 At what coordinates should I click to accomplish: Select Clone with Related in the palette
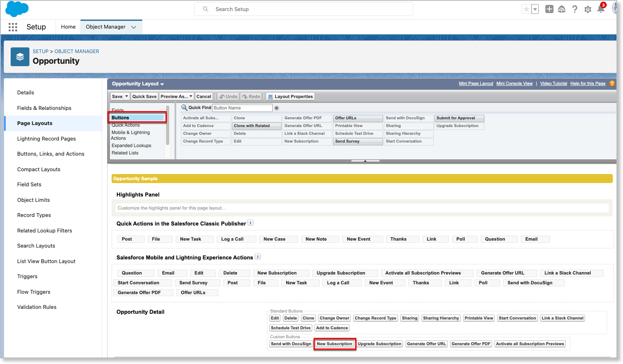[x=256, y=126]
